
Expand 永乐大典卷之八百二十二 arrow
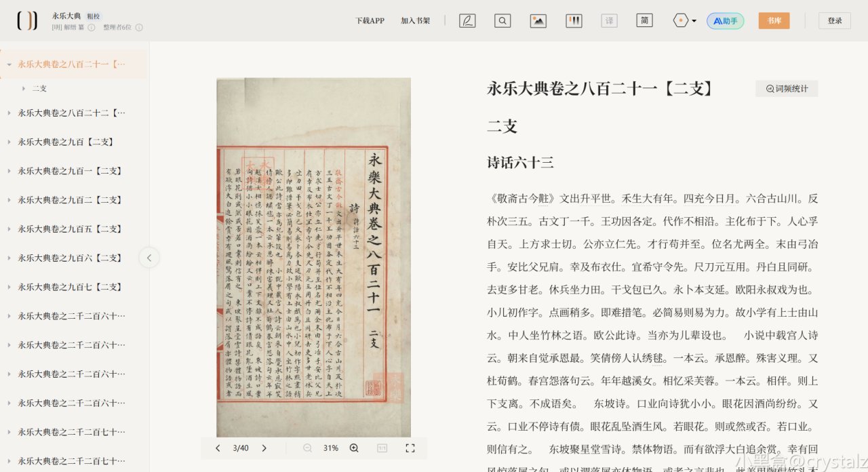point(9,113)
